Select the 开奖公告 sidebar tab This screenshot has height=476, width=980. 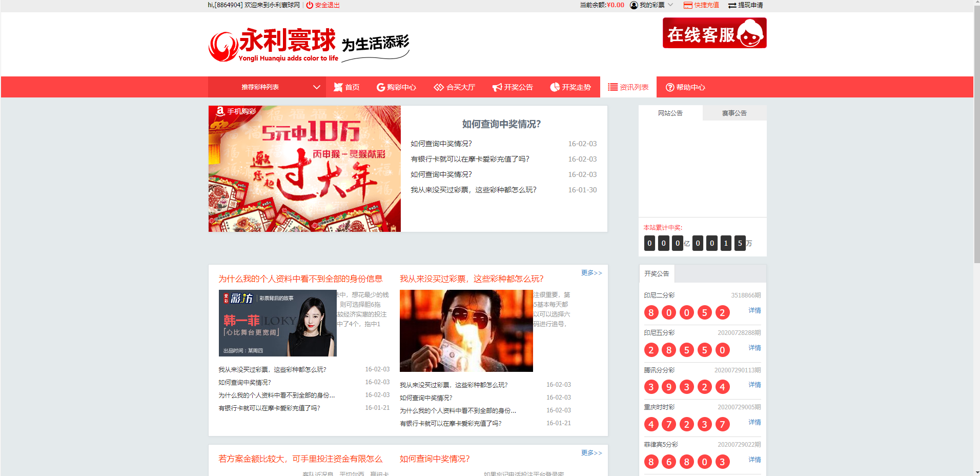point(657,273)
